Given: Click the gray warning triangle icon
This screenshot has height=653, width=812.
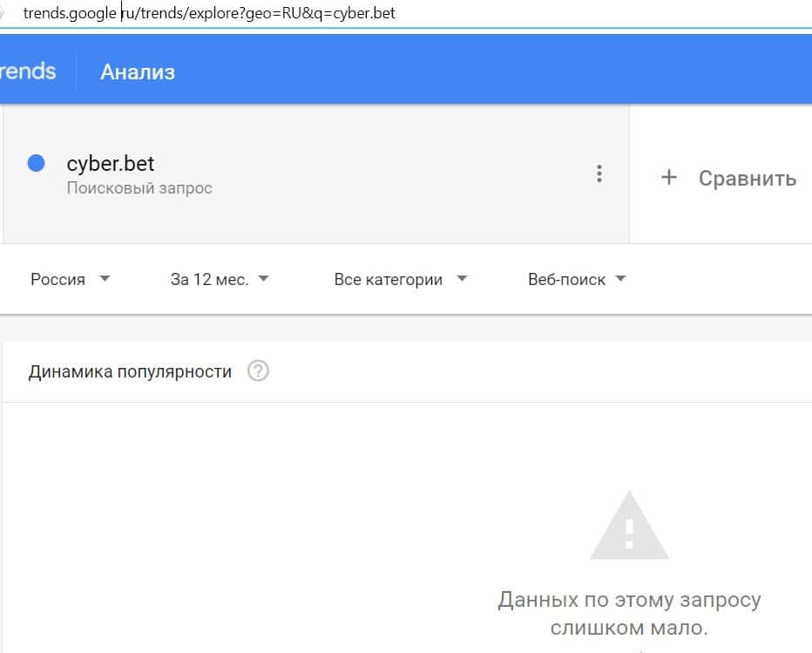Looking at the screenshot, I should coord(629,526).
